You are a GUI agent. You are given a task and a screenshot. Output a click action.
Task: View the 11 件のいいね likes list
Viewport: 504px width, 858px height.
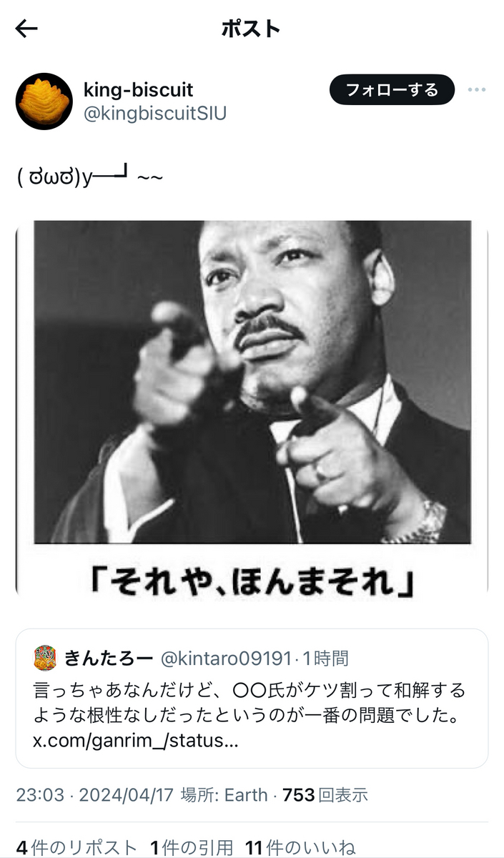point(301,848)
